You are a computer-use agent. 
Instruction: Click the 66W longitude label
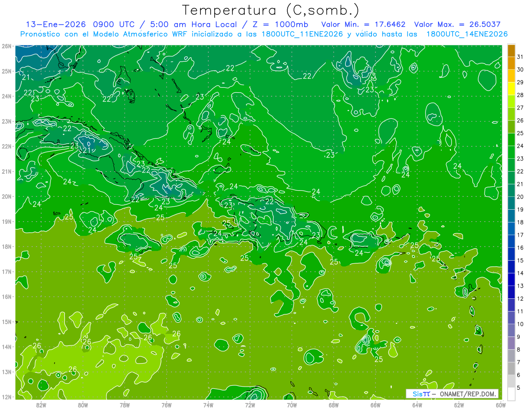click(x=376, y=405)
